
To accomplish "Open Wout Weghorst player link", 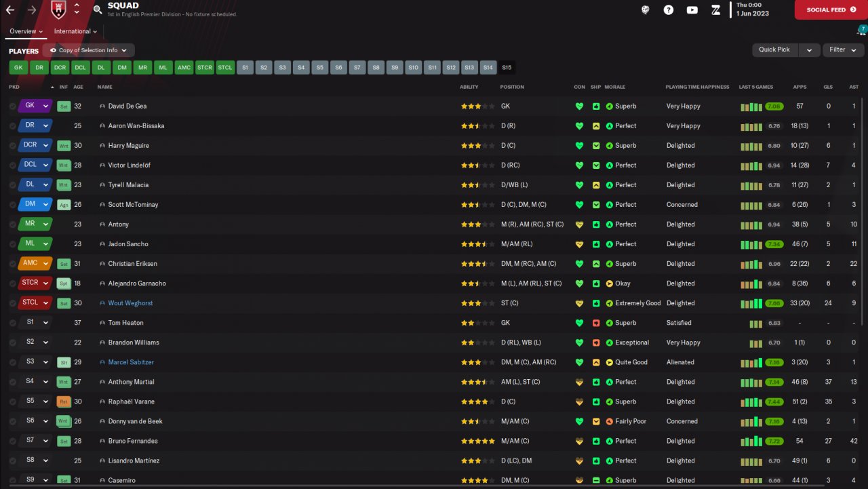I will [x=130, y=303].
